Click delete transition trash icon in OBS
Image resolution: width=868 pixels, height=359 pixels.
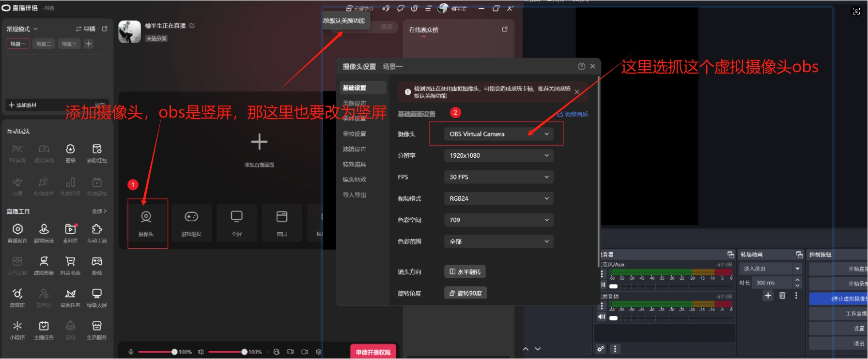782,295
